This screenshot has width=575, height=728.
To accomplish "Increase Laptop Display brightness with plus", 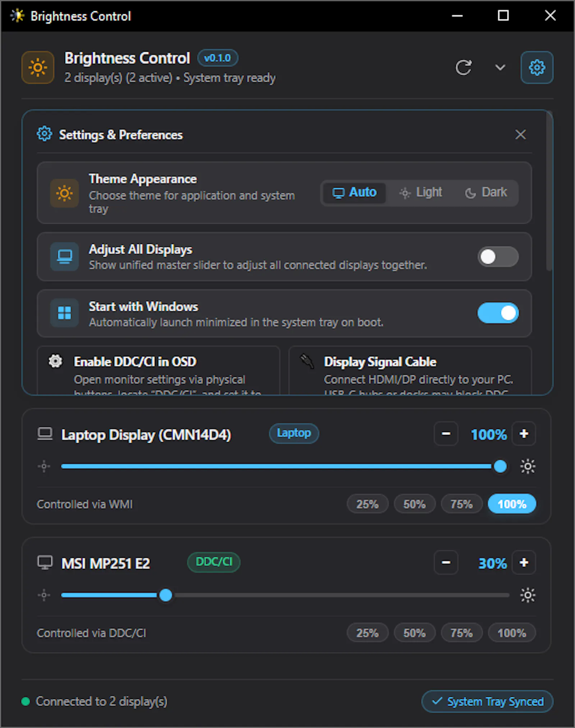I will [x=524, y=434].
